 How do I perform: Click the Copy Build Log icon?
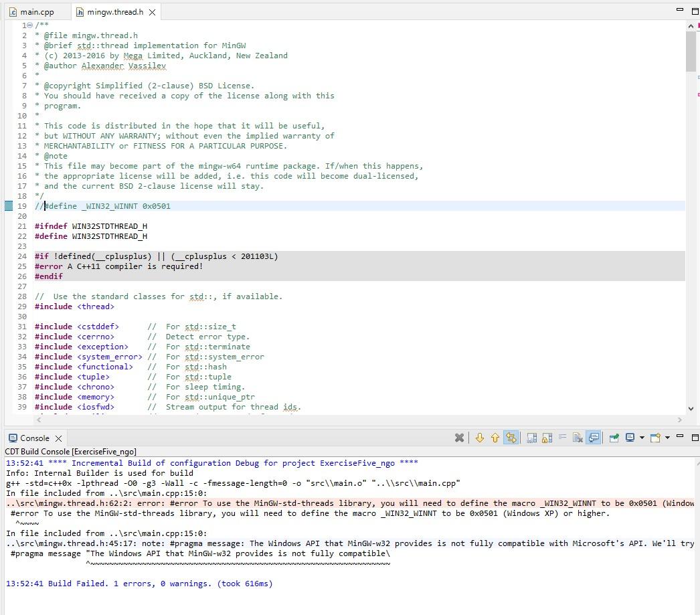[x=532, y=438]
